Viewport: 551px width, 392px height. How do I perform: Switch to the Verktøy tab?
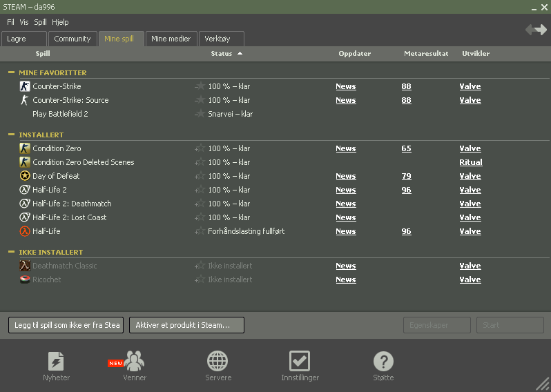222,39
